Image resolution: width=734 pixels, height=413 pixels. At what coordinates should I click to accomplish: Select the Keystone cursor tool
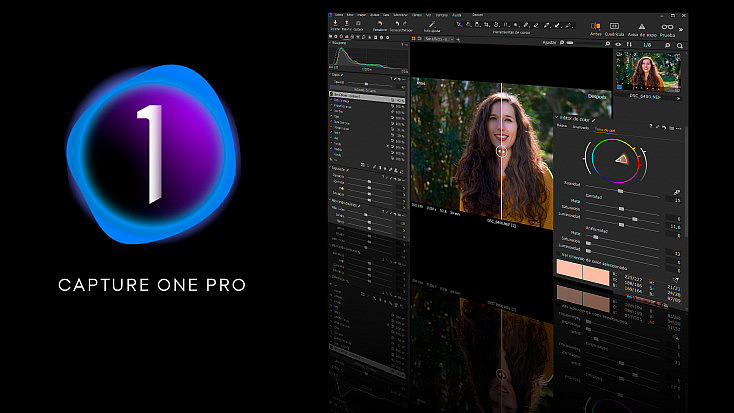pyautogui.click(x=506, y=25)
